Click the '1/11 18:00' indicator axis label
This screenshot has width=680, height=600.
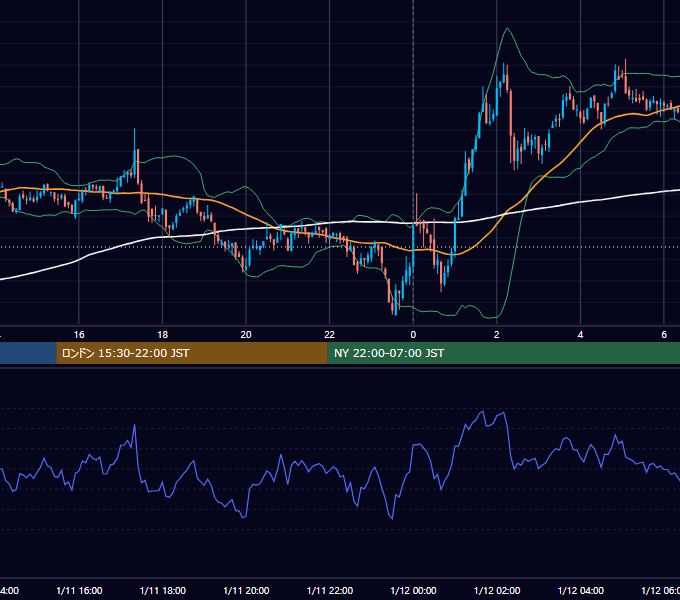coord(163,591)
